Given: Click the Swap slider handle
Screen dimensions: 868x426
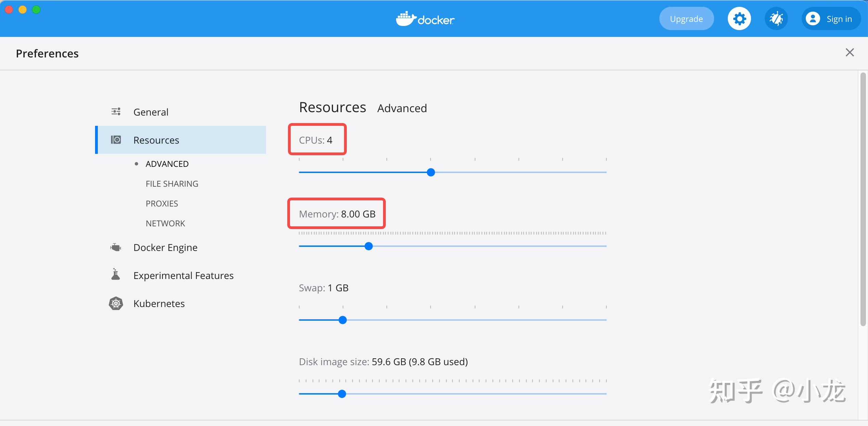Looking at the screenshot, I should [342, 320].
